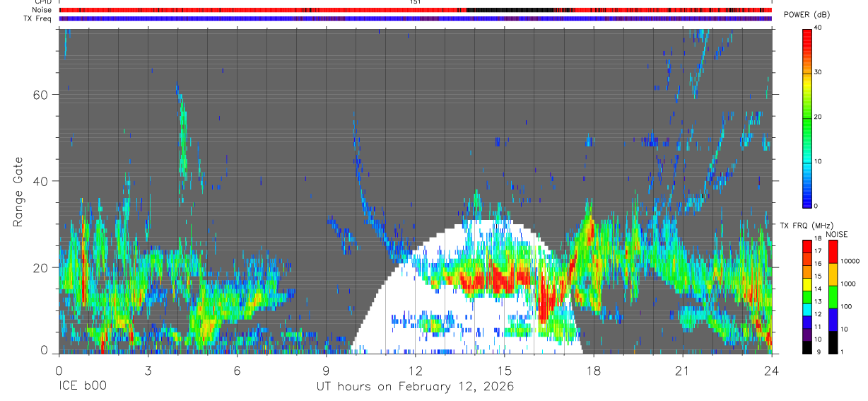868x401 pixels.
Task: Click the '15' tick on UT hours axis
Action: tap(505, 371)
